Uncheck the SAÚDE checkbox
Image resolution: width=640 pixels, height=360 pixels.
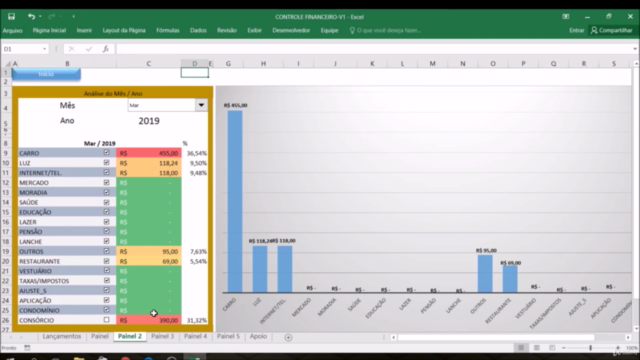(107, 202)
